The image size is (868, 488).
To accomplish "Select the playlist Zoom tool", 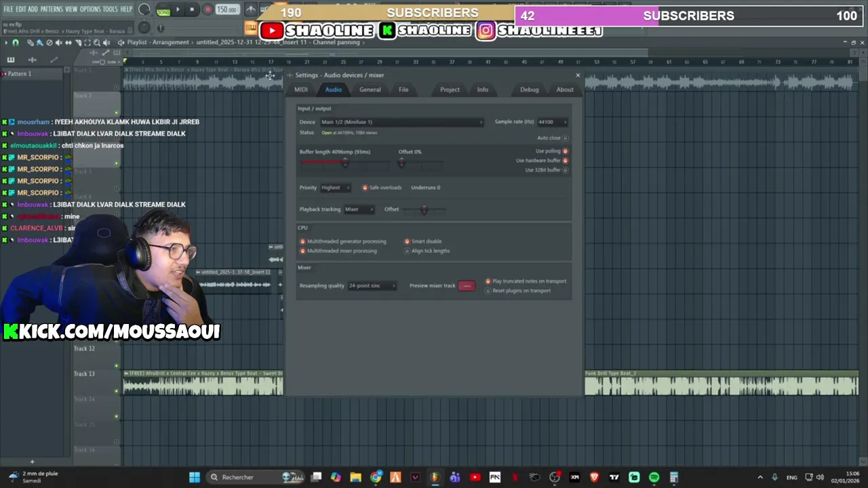I will pyautogui.click(x=96, y=43).
